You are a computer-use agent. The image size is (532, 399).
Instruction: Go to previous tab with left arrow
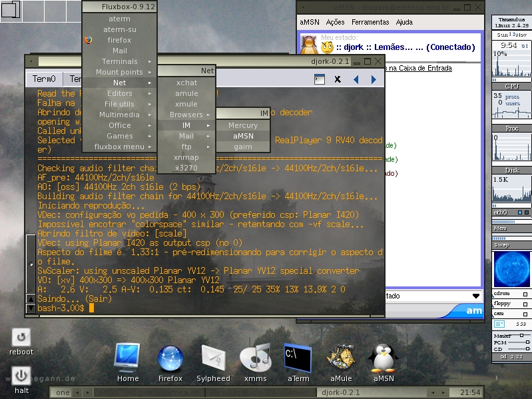click(x=356, y=79)
